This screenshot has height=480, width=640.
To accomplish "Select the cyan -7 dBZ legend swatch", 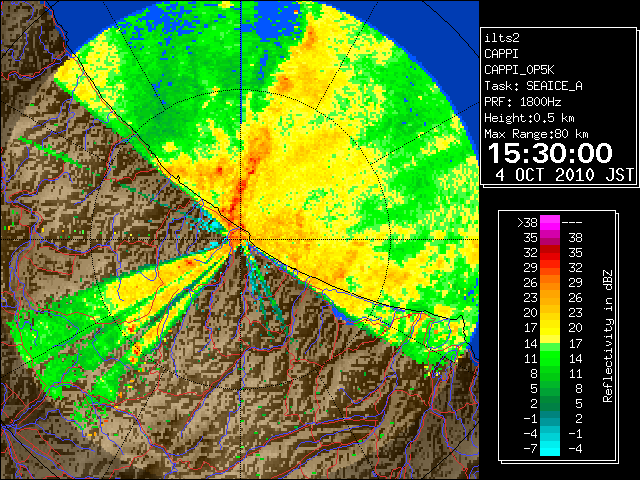I will pos(550,448).
